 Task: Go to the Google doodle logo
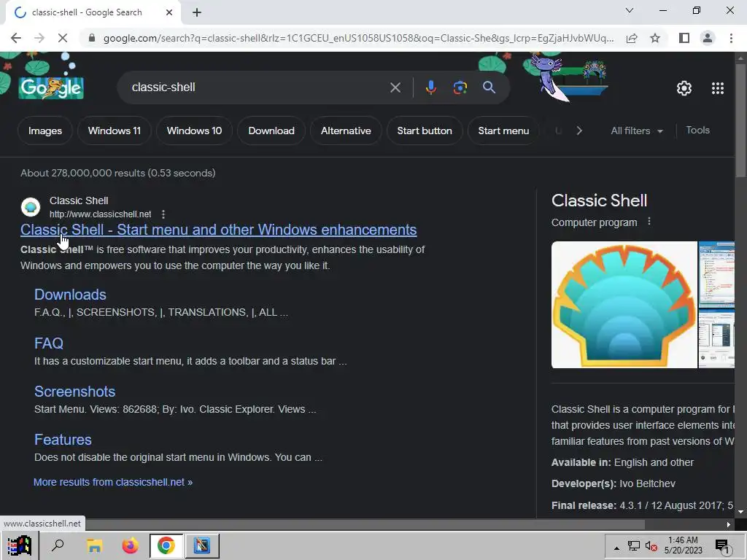[51, 87]
